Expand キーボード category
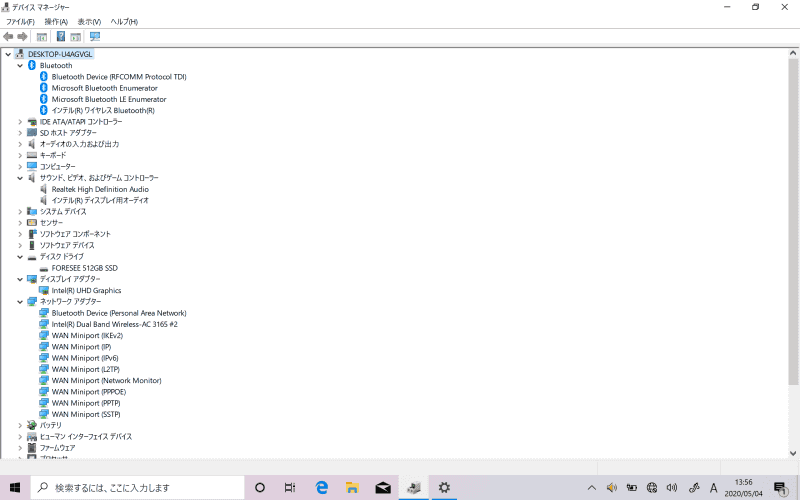800x500 pixels. click(x=20, y=155)
